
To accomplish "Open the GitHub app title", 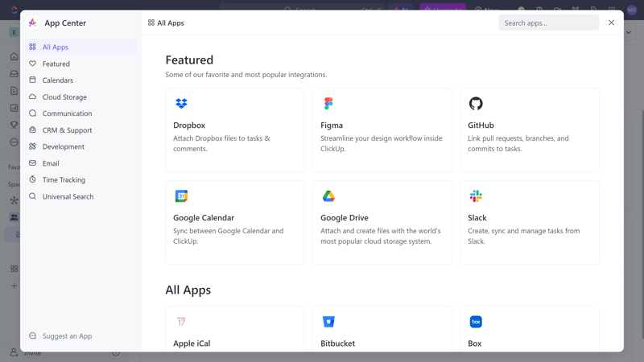I will pyautogui.click(x=481, y=125).
